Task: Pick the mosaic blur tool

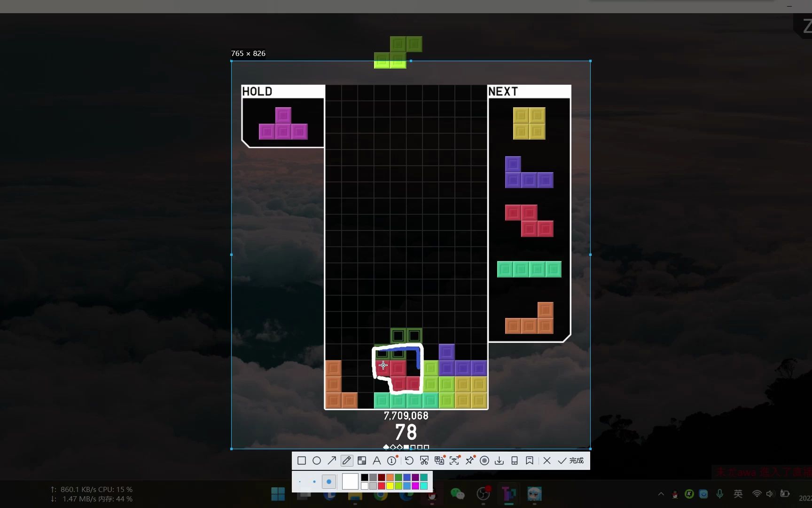Action: coord(362,460)
